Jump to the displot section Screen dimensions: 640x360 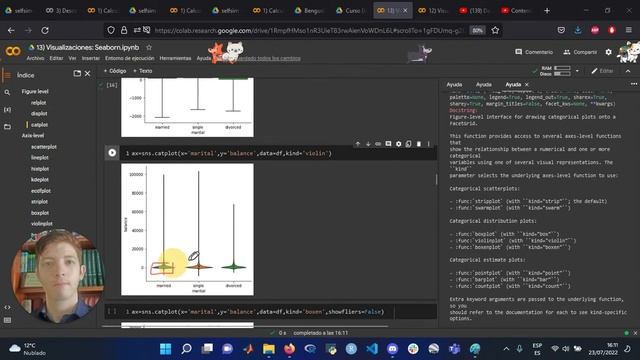coord(39,113)
